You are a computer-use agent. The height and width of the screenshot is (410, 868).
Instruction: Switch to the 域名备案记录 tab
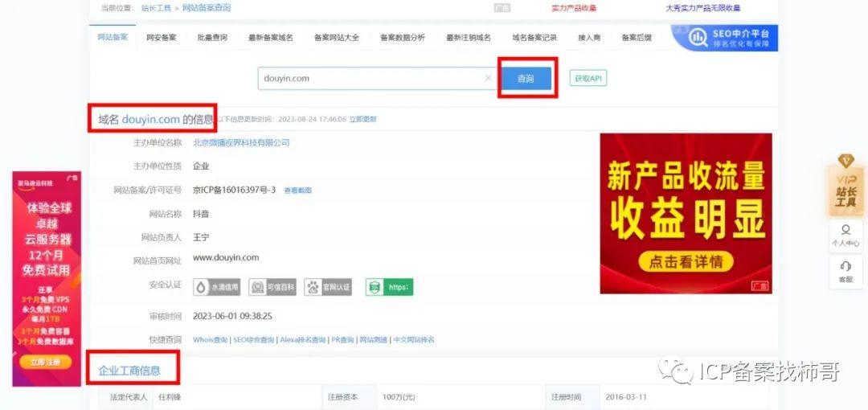pos(534,38)
